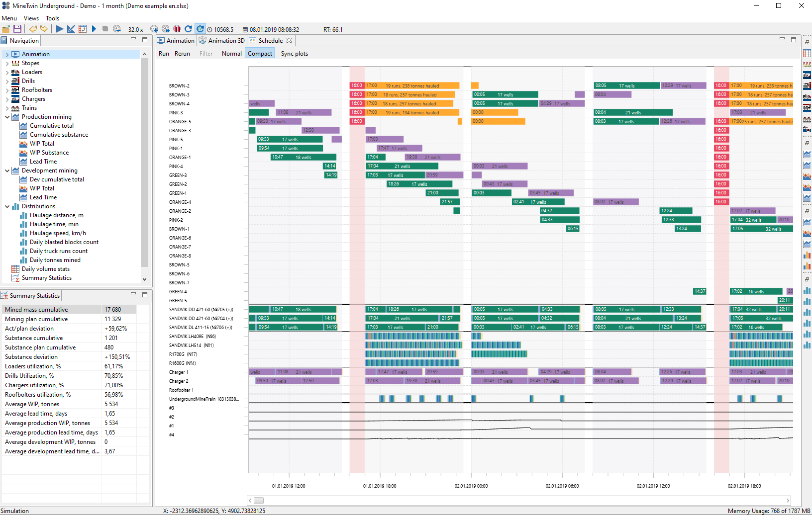Open the red flags icon in right sidebar
This screenshot has height=515, width=812.
[807, 64]
